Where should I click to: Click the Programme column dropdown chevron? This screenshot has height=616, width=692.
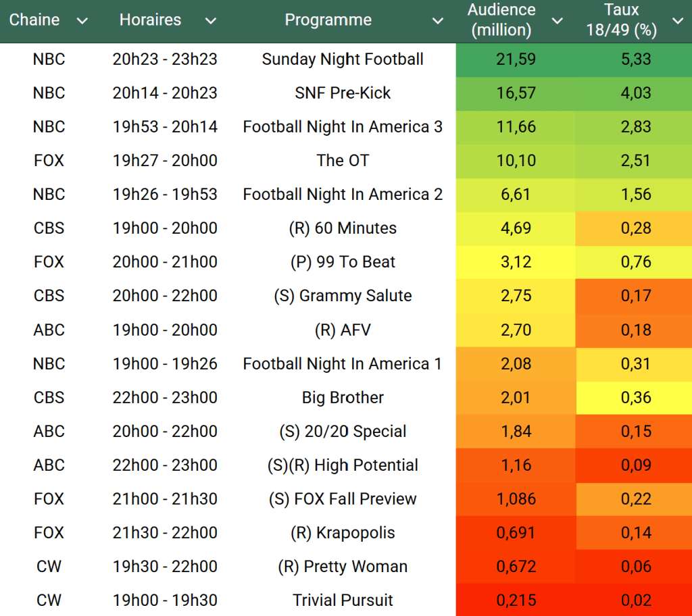point(438,21)
